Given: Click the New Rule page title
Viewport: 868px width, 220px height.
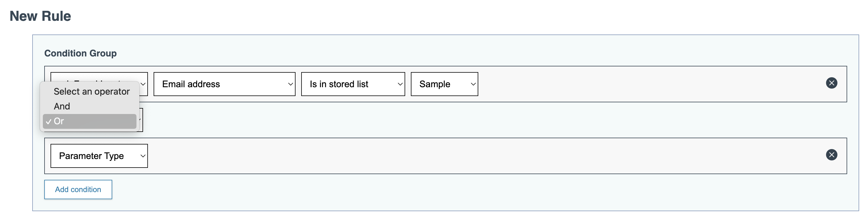Looking at the screenshot, I should click(40, 16).
